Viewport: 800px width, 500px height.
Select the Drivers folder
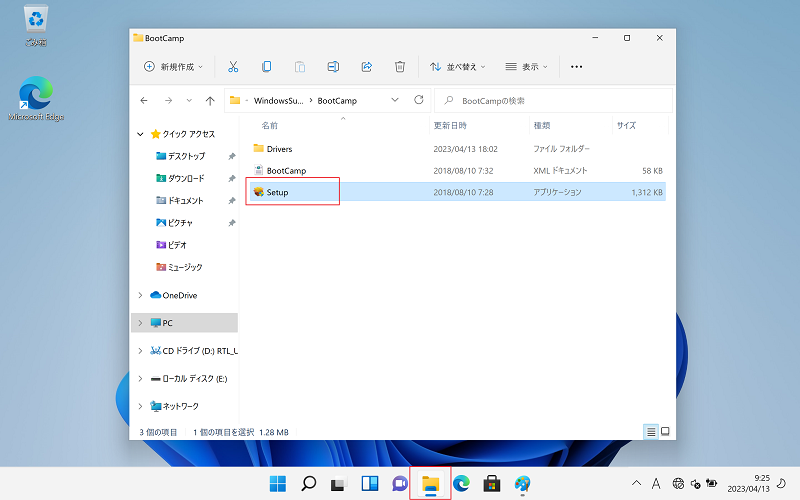tap(280, 149)
